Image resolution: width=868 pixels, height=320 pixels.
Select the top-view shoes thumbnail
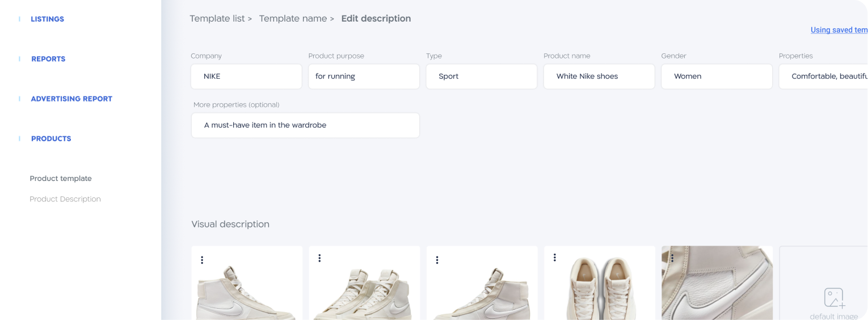pyautogui.click(x=600, y=283)
